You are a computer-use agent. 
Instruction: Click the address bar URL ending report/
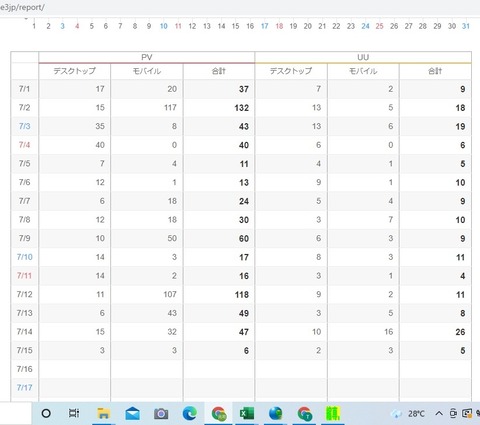click(22, 7)
